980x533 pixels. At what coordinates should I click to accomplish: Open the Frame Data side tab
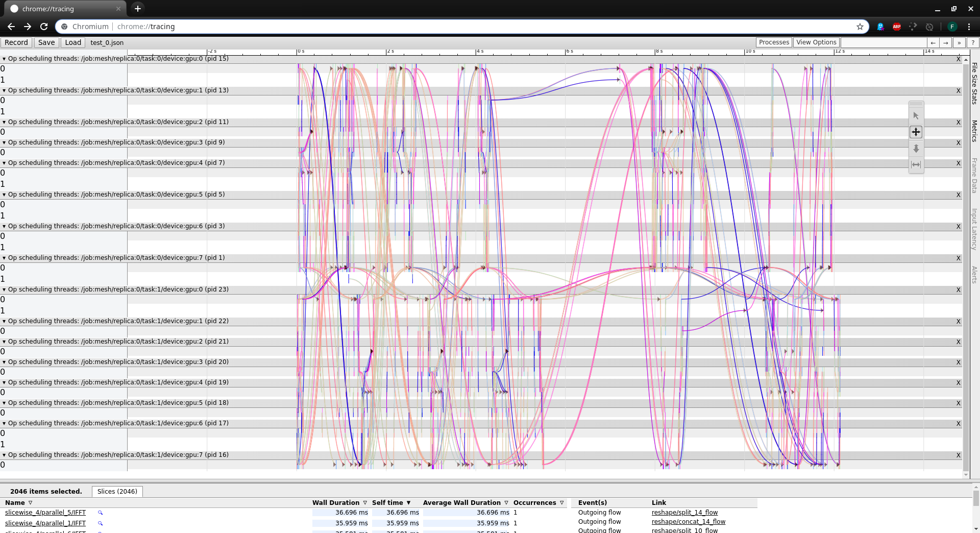(974, 175)
